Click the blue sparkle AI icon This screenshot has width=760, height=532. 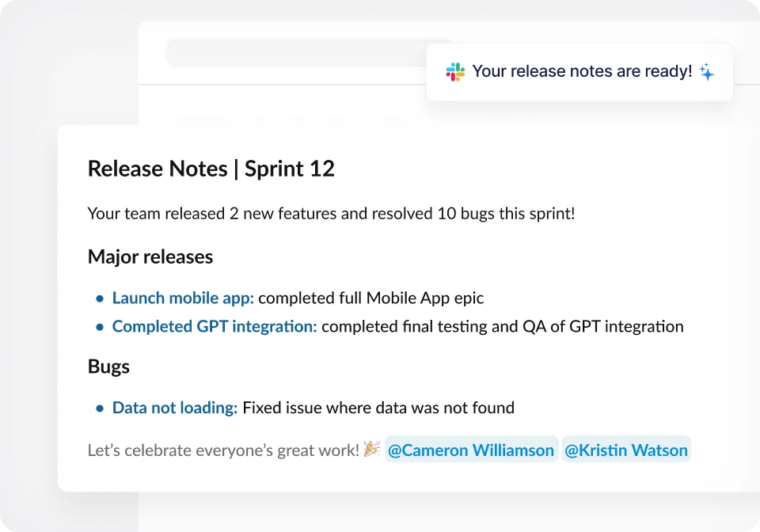point(707,72)
